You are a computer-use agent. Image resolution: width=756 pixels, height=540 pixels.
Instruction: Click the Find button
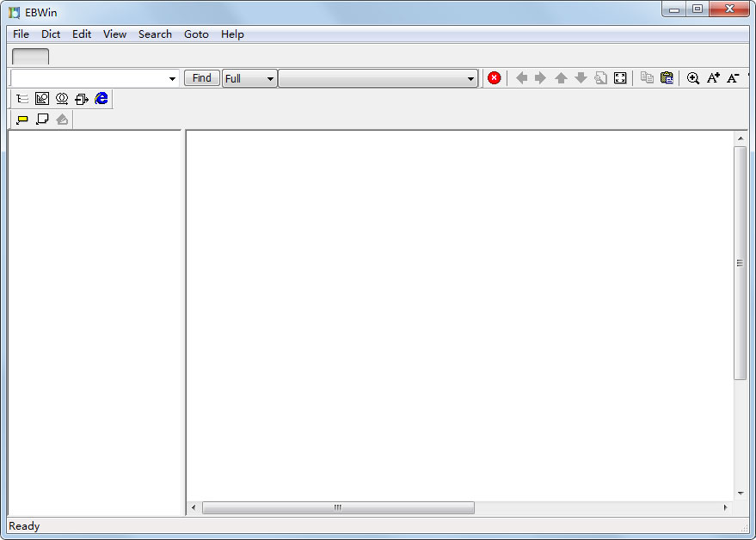point(201,77)
